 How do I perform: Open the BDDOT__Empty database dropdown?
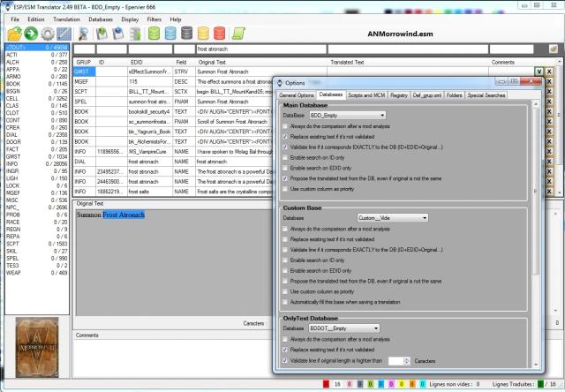click(x=344, y=328)
